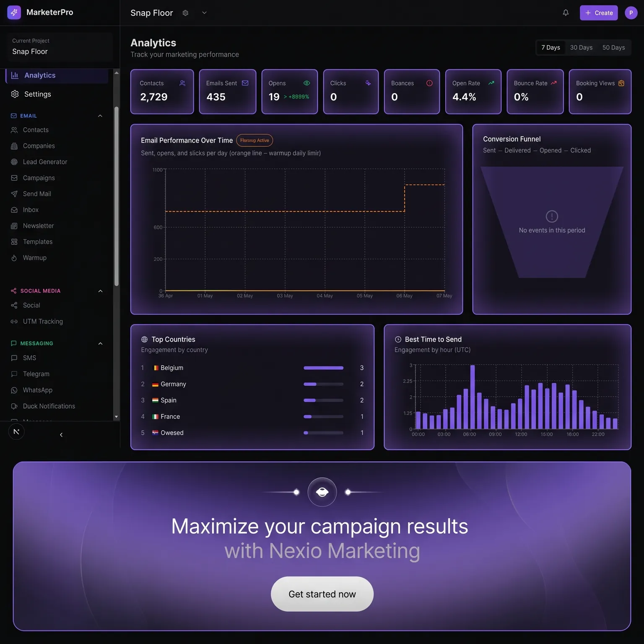Screen dimensions: 644x644
Task: Collapse the SOCIAL MEDIA section chevron
Action: [x=100, y=291]
